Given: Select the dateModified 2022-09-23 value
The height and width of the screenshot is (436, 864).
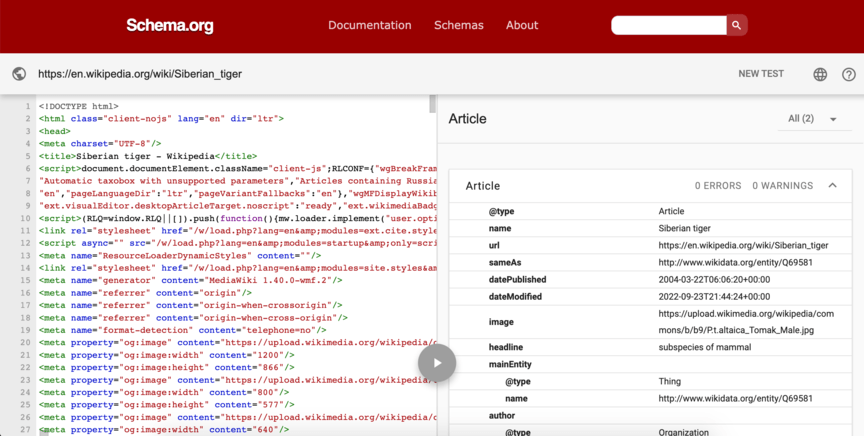Looking at the screenshot, I should (714, 297).
